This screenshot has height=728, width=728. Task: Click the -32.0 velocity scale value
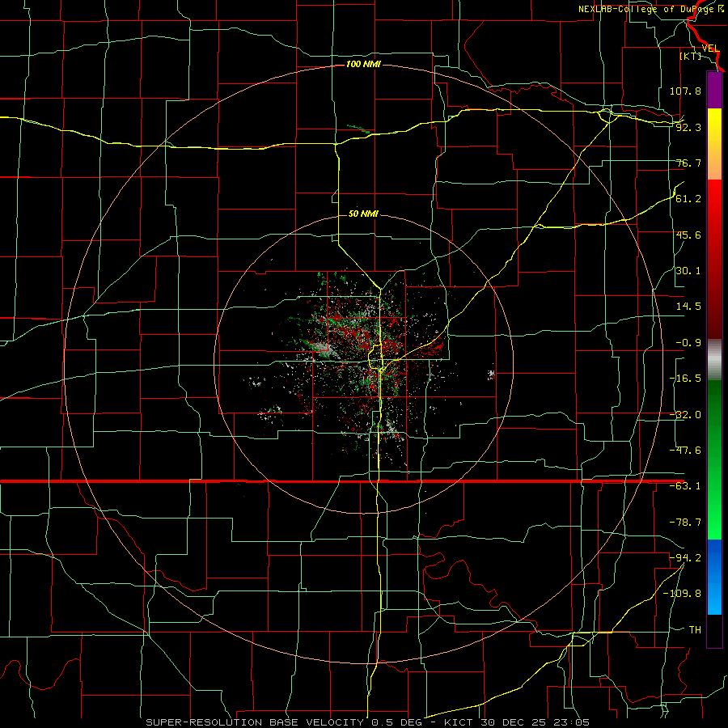tap(685, 415)
